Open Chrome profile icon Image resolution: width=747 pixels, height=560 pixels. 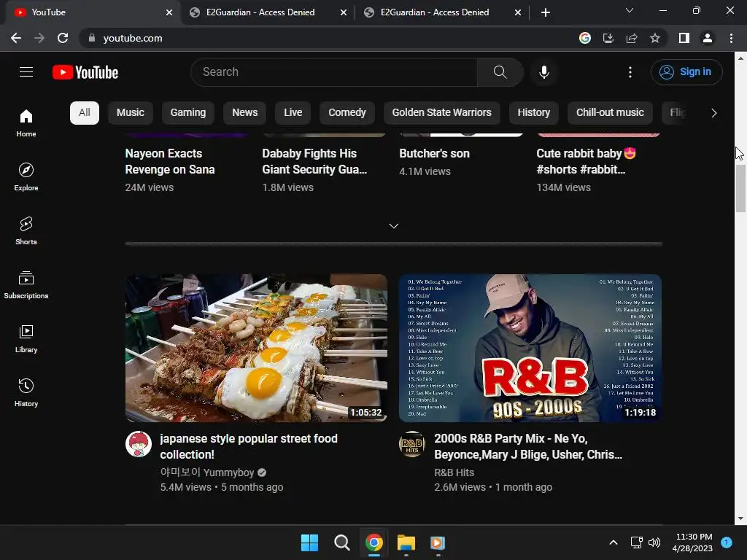click(708, 38)
